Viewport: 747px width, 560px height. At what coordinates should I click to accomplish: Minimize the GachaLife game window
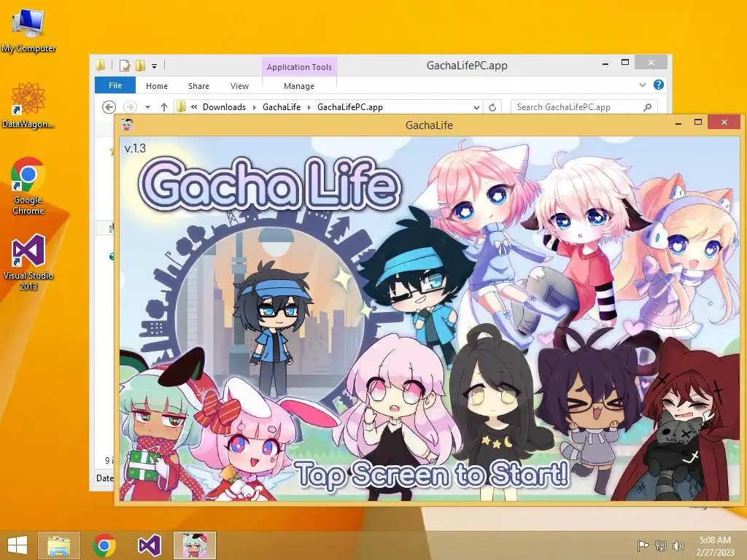[678, 123]
